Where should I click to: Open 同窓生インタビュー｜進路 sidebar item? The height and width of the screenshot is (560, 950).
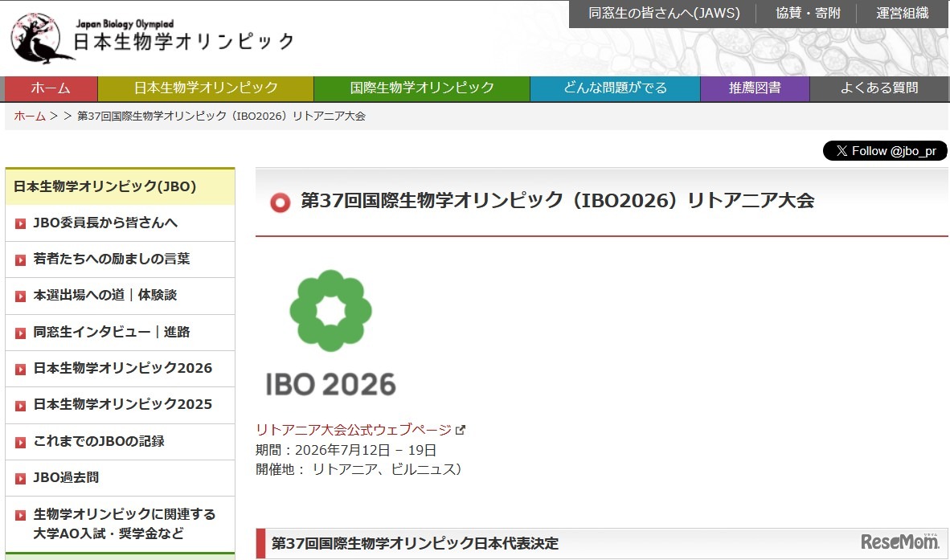pyautogui.click(x=120, y=333)
